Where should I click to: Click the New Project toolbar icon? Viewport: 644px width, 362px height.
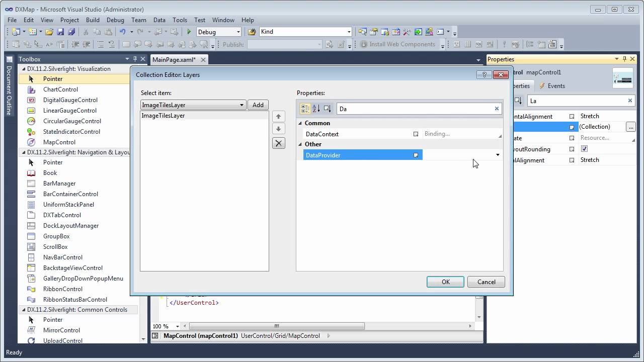click(16, 32)
